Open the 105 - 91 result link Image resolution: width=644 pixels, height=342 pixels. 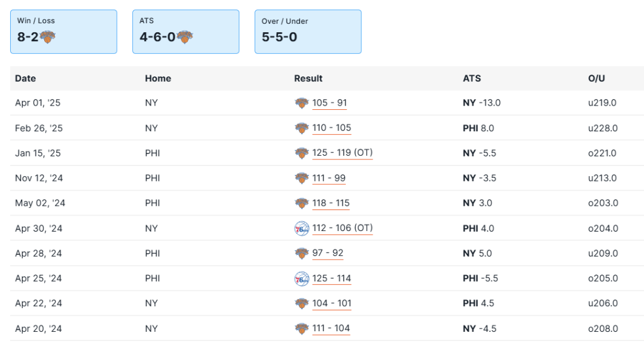click(329, 103)
